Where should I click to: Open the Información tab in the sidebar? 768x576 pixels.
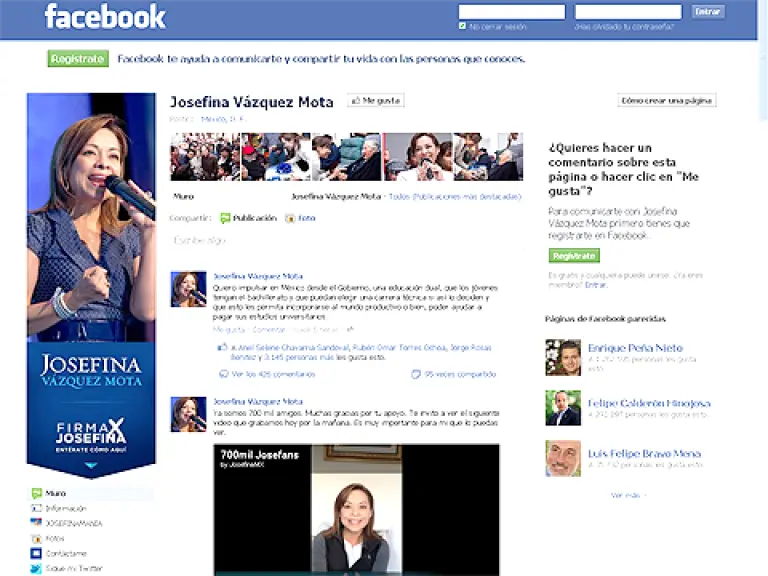pyautogui.click(x=66, y=508)
